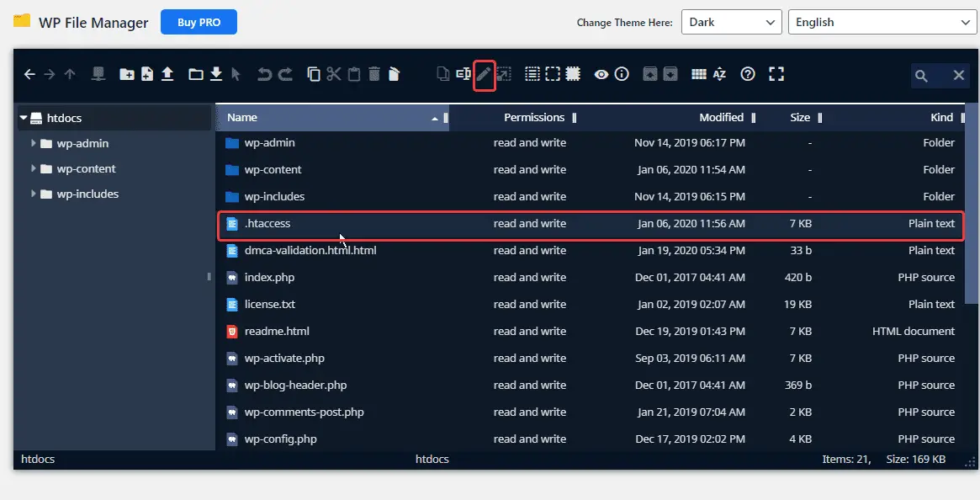980x500 pixels.
Task: Sort files by the Modified column header
Action: pos(719,117)
